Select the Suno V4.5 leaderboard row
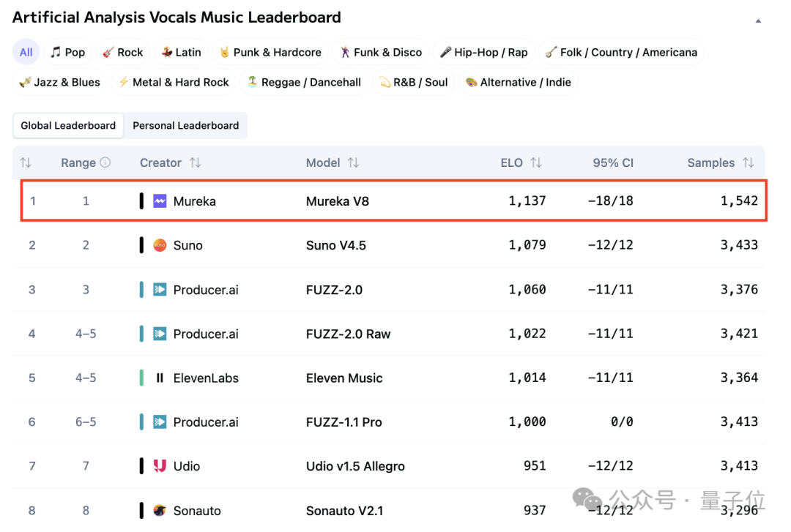 (x=395, y=245)
